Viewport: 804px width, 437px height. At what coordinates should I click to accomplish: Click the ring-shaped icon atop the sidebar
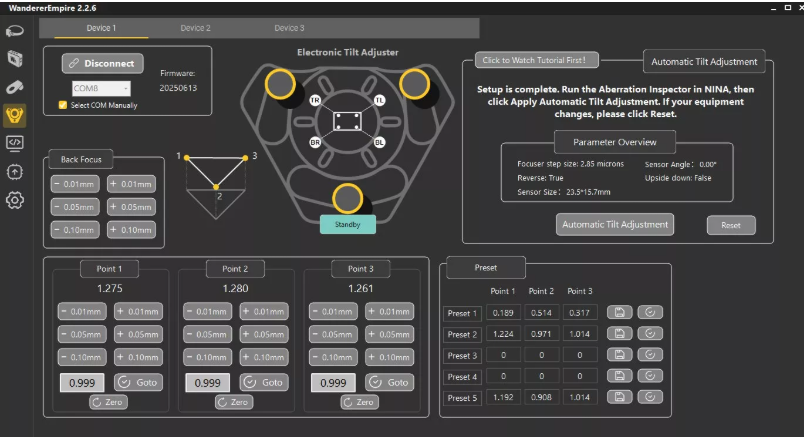click(16, 31)
